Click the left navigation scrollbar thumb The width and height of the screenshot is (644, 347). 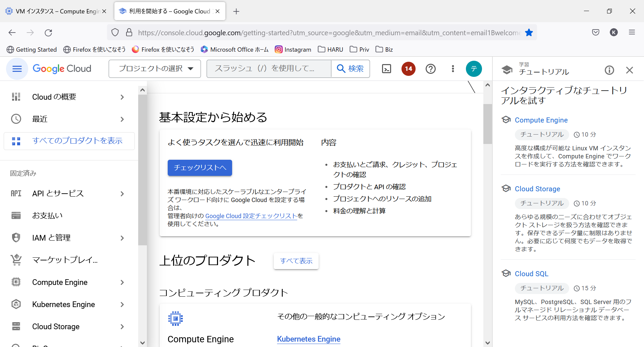pos(143,170)
